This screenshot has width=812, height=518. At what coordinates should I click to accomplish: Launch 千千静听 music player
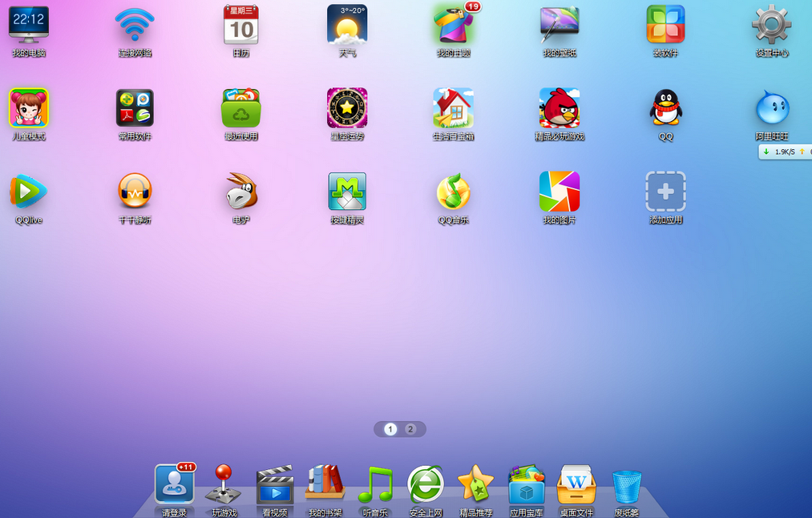pos(135,192)
